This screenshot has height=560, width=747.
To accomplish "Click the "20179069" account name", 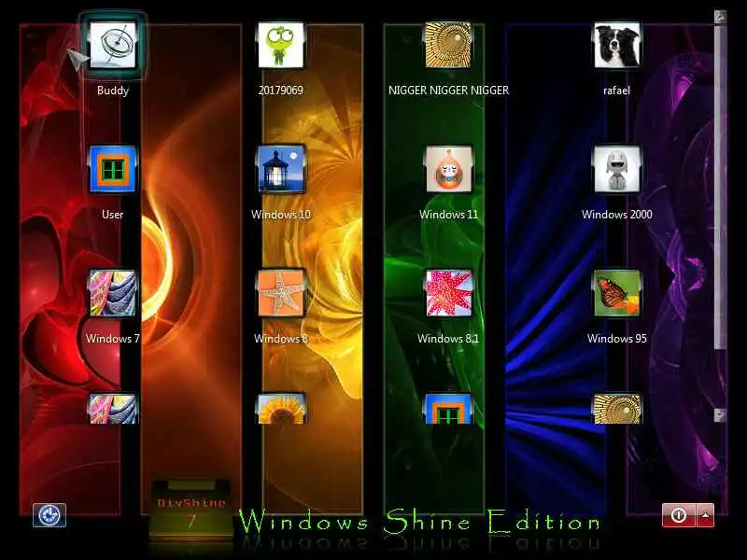I will click(281, 91).
